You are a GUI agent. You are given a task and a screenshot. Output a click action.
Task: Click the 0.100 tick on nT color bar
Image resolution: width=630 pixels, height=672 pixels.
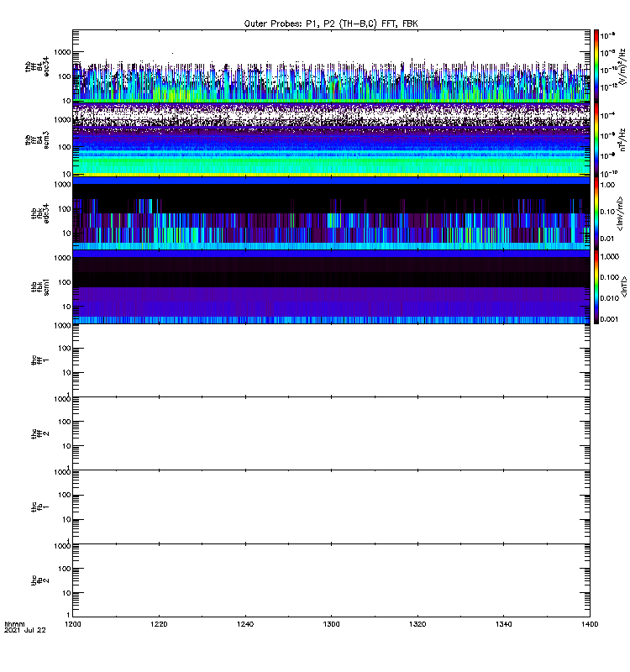610,277
